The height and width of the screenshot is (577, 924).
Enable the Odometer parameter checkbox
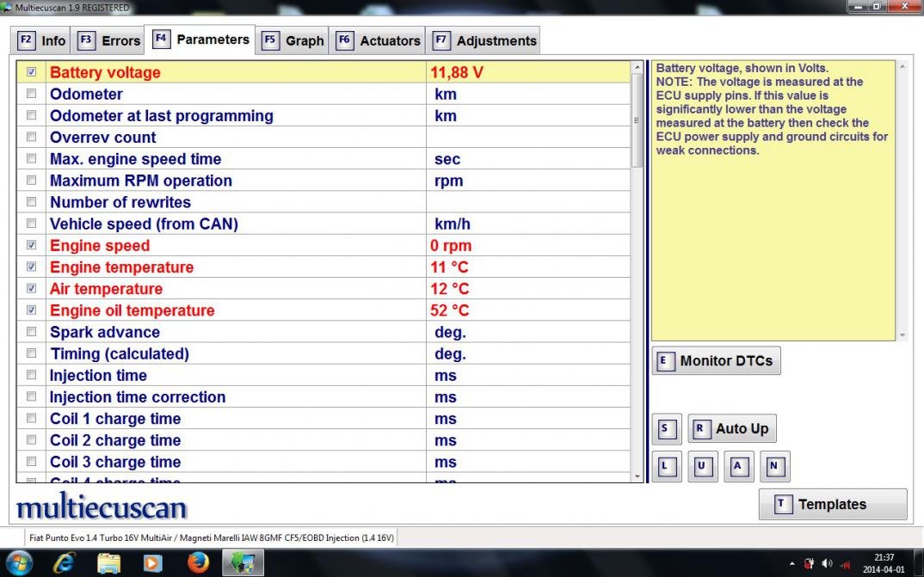click(32, 95)
